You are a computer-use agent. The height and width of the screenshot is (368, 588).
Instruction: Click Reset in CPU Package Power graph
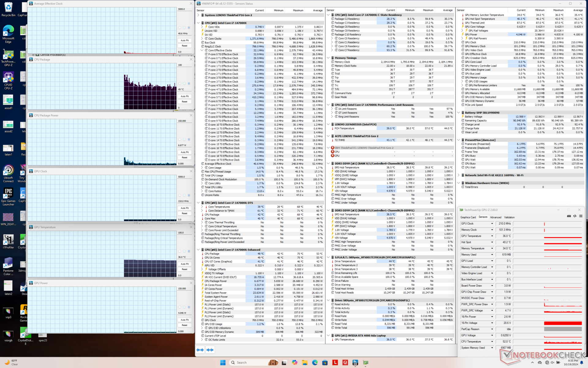click(x=184, y=158)
